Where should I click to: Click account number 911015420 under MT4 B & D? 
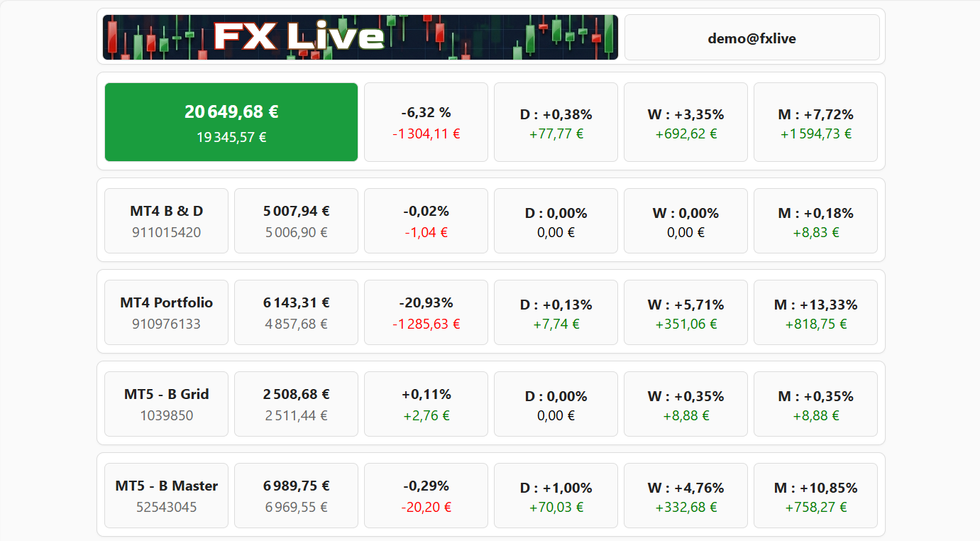pyautogui.click(x=165, y=231)
